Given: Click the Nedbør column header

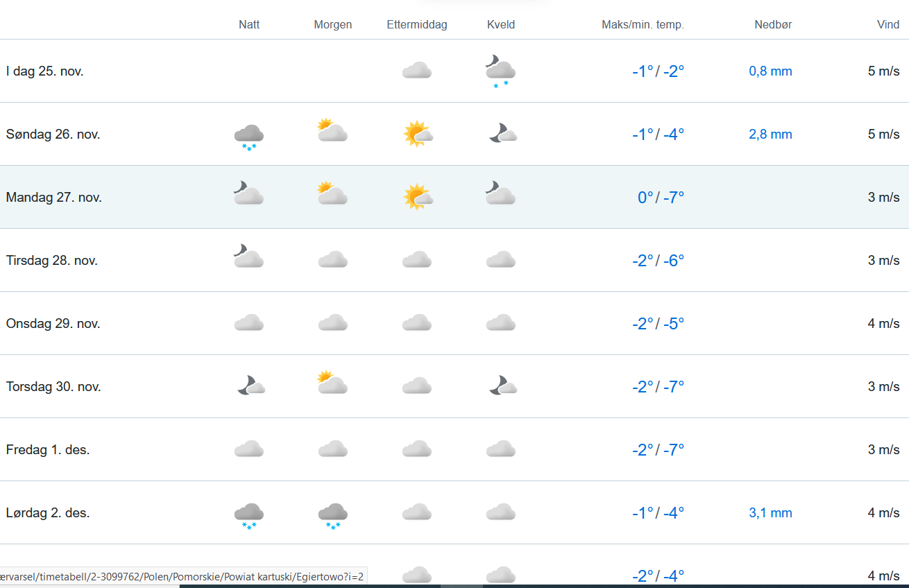Looking at the screenshot, I should tap(773, 25).
